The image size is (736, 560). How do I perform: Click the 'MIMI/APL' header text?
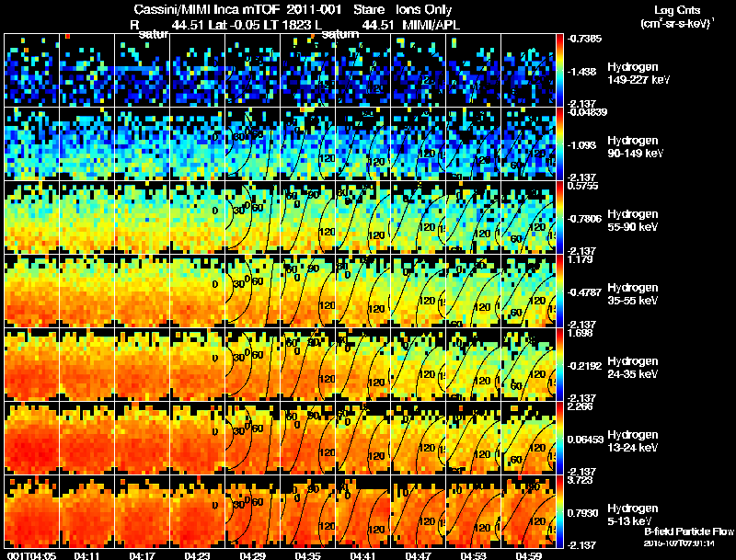point(431,26)
